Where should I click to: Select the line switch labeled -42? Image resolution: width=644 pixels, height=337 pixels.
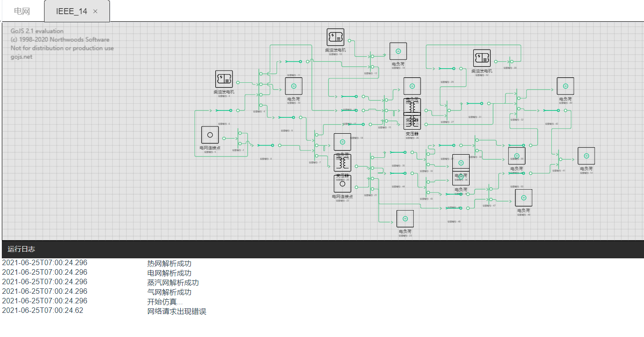click(x=551, y=110)
